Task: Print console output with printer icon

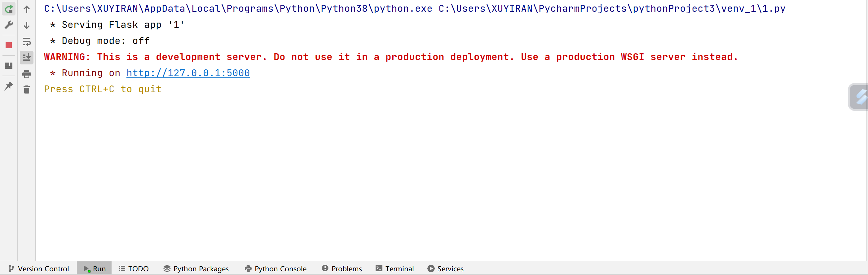Action: coord(27,74)
